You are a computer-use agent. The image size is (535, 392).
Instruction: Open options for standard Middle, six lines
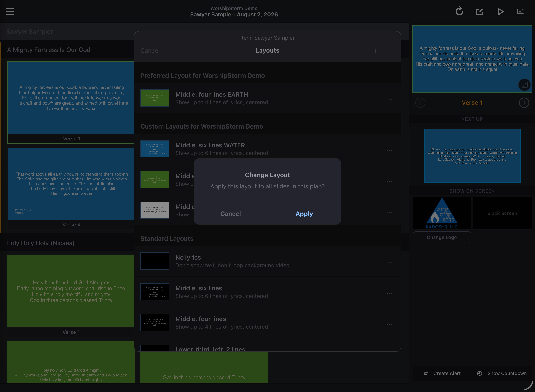tap(389, 294)
